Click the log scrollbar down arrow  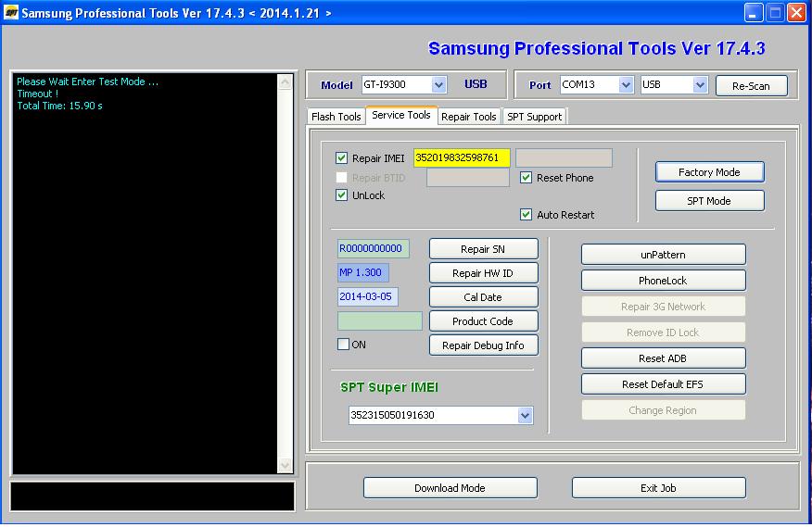point(285,465)
